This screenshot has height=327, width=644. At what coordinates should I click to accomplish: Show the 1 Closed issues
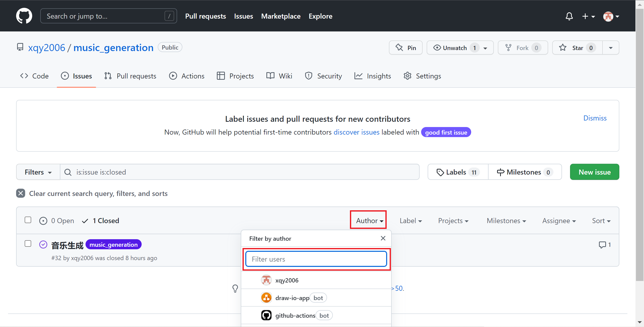tap(100, 221)
